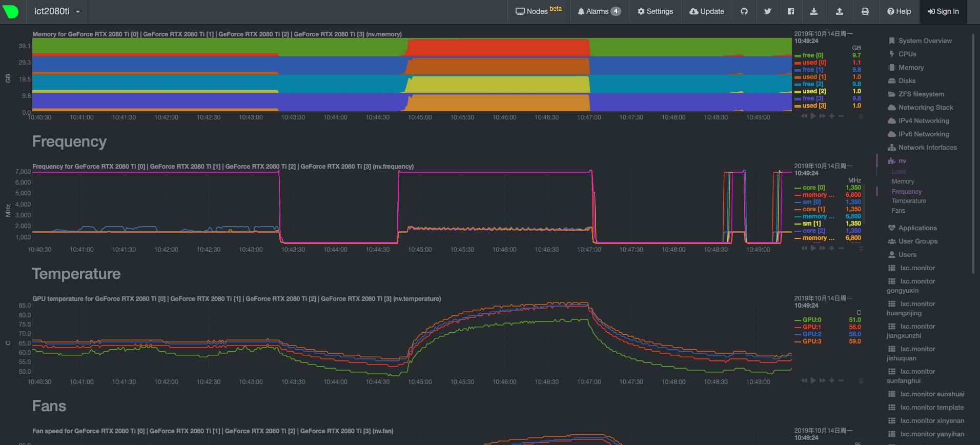The width and height of the screenshot is (980, 445).
Task: Select the Temperature sub-item under nv
Action: click(x=909, y=201)
